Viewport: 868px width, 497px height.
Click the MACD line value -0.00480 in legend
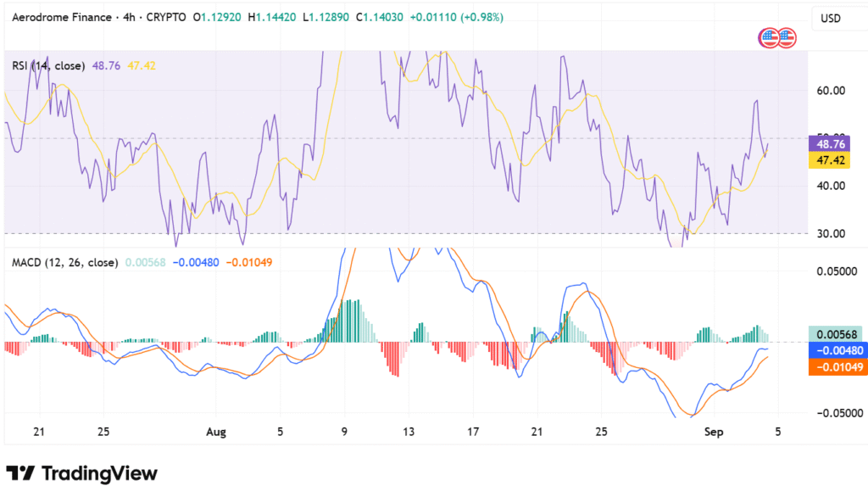coord(196,263)
